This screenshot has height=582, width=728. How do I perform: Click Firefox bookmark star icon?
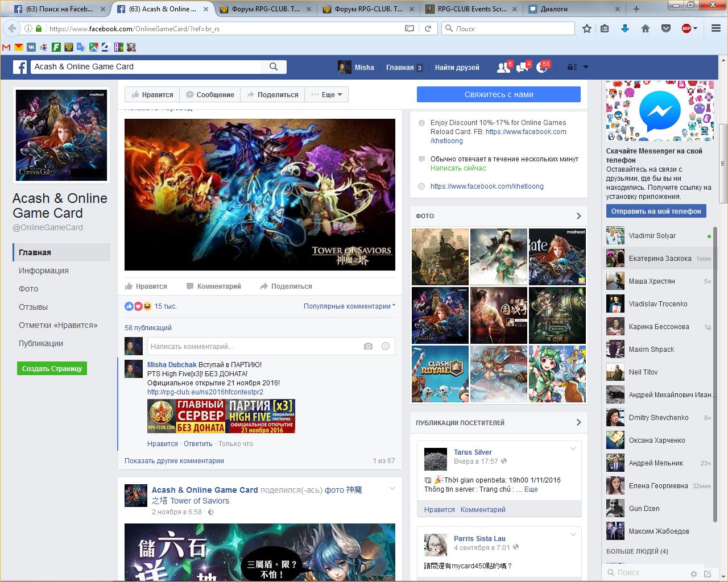(x=587, y=28)
